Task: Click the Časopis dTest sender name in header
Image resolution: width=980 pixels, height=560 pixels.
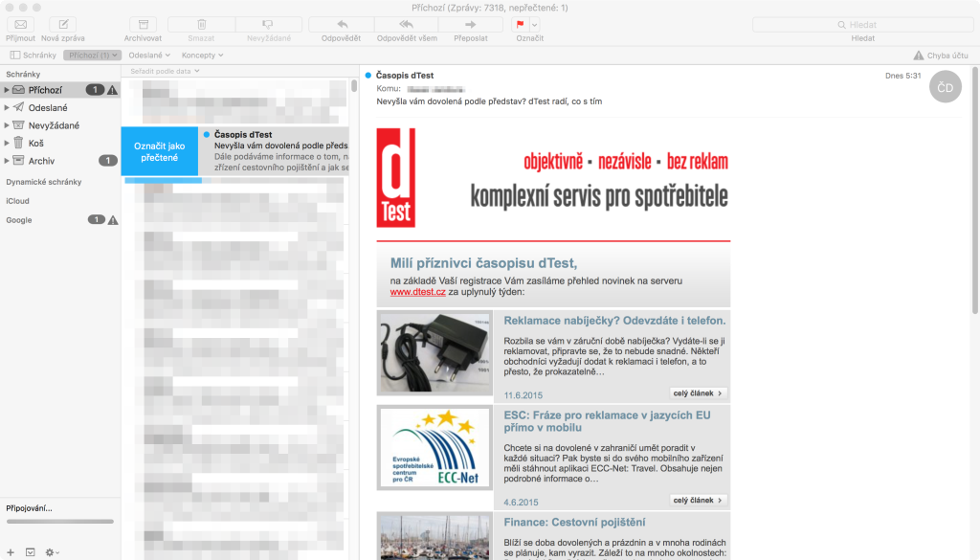Action: pyautogui.click(x=405, y=75)
